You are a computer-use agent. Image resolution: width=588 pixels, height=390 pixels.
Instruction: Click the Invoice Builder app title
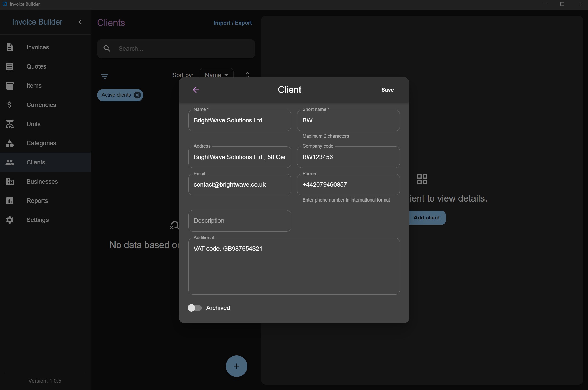pos(37,22)
